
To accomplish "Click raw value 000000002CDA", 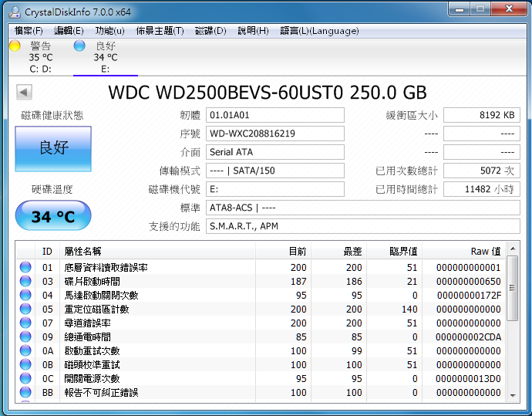I will pos(468,337).
